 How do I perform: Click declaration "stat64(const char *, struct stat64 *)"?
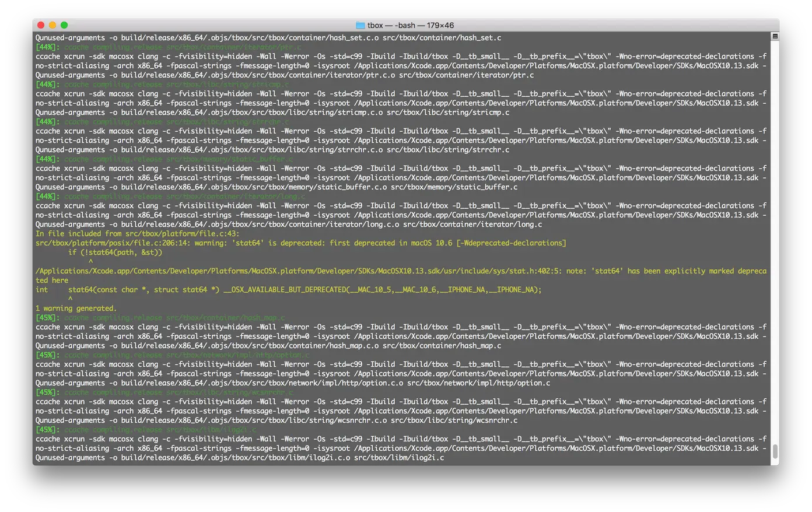point(143,290)
